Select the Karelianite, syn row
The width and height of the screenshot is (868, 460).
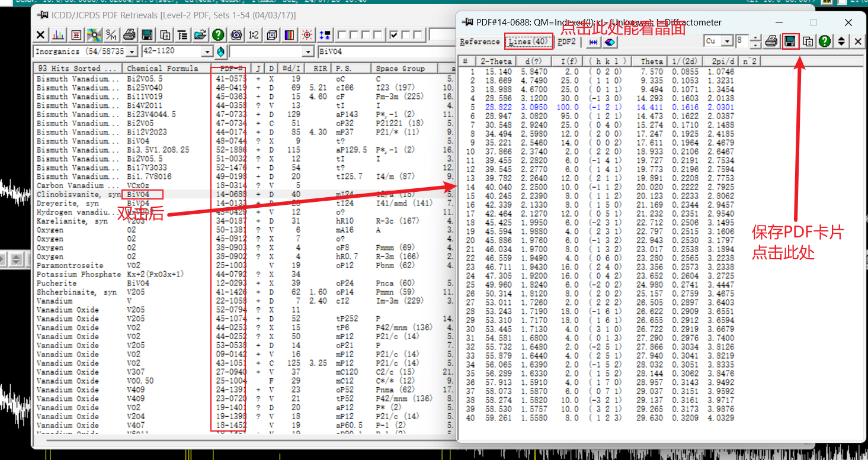pos(245,221)
